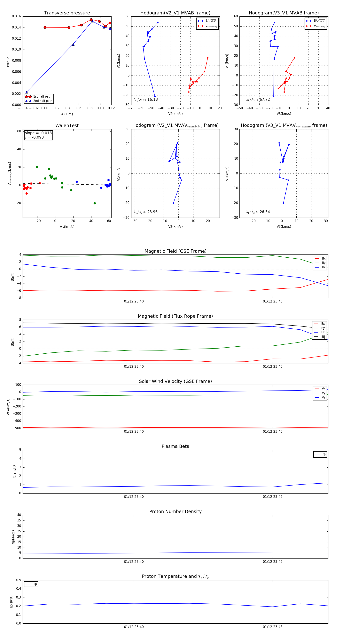This screenshot has width=351, height=644.
Task: Click the lowest green outlier point in WalenTest
Action: click(95, 203)
